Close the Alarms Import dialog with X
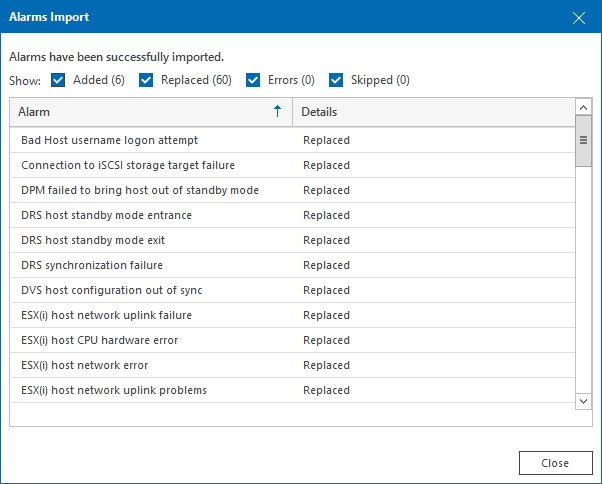Viewport: 602px width, 484px height. (x=578, y=17)
